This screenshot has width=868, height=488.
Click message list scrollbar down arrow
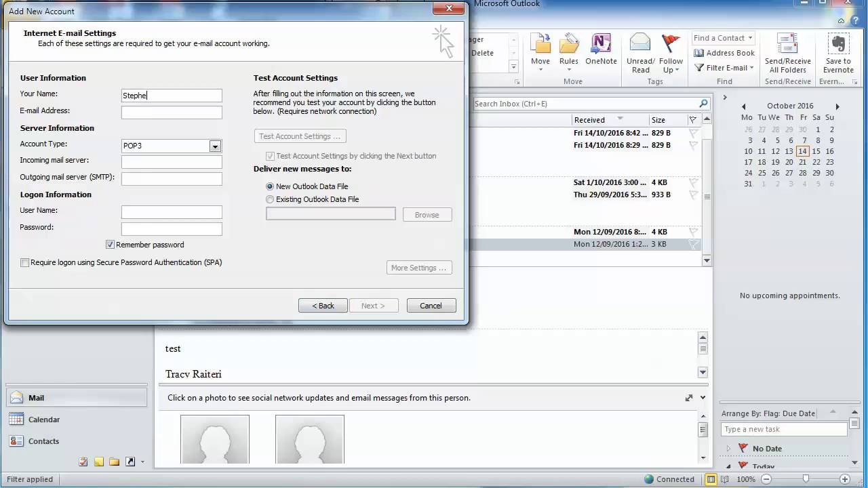coord(707,260)
